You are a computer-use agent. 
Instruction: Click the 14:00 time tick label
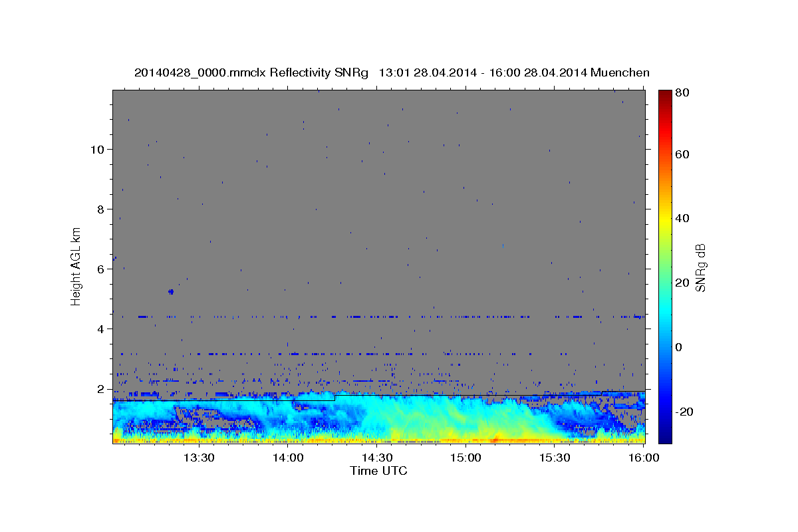click(x=287, y=458)
